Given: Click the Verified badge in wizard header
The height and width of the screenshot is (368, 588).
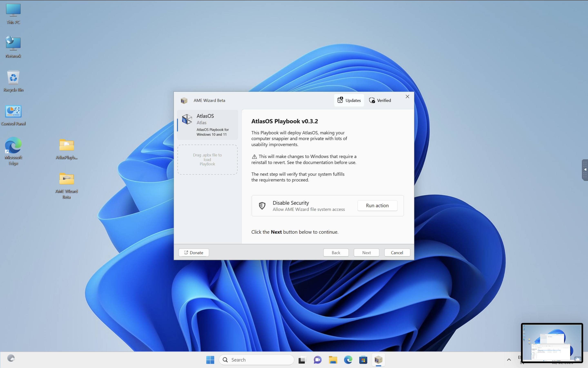Looking at the screenshot, I should coord(380,100).
